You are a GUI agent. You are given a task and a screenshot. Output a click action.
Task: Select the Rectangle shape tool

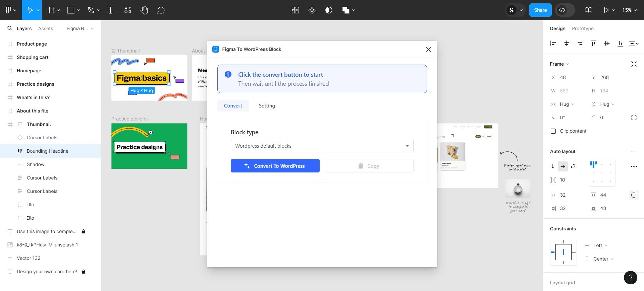71,10
